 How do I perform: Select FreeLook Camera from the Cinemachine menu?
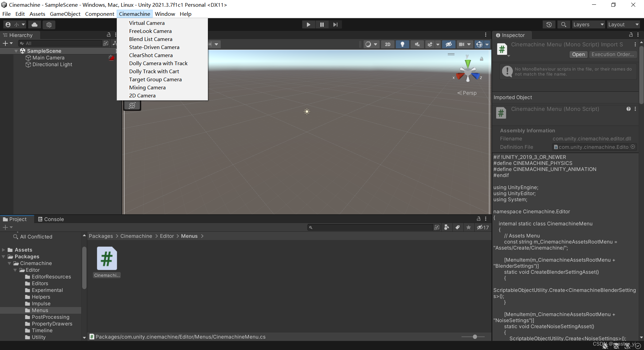[x=150, y=31]
